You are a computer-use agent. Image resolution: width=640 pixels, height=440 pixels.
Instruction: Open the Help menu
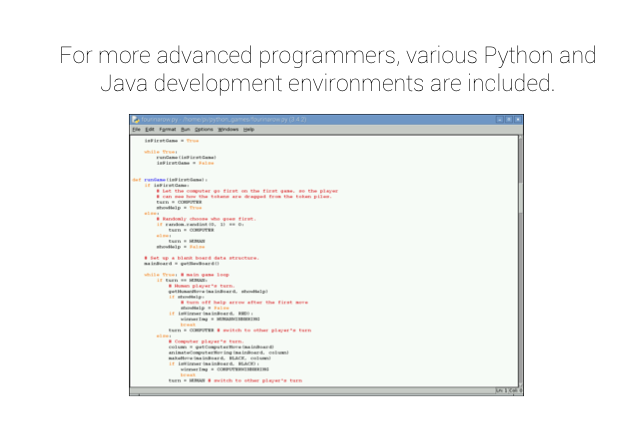click(248, 129)
